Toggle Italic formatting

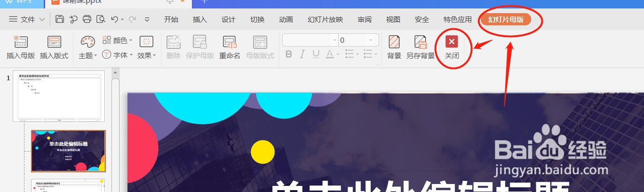point(302,54)
